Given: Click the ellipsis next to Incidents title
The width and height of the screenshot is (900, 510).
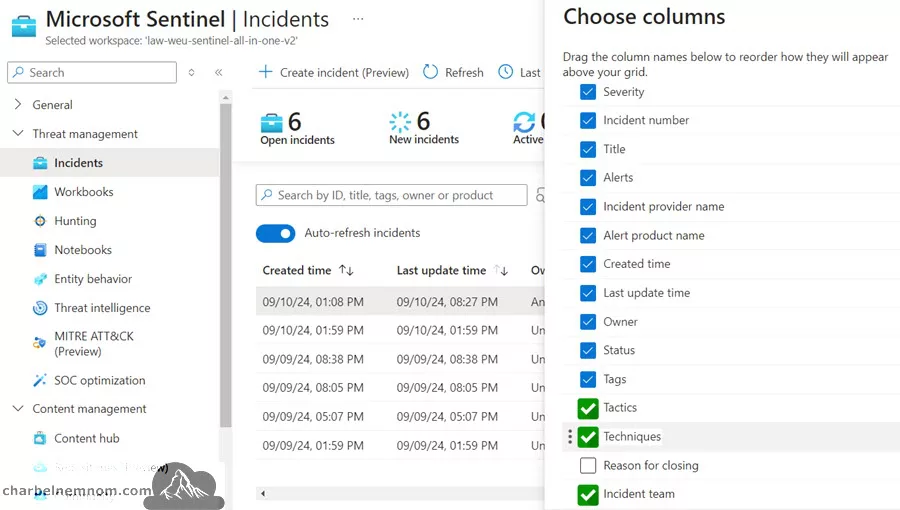Looking at the screenshot, I should (x=358, y=19).
